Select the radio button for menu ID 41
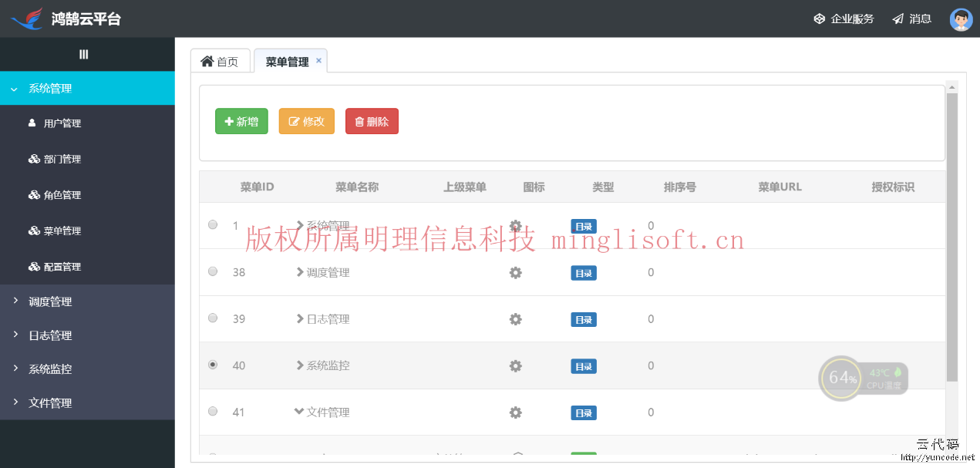Image resolution: width=980 pixels, height=468 pixels. click(x=213, y=411)
